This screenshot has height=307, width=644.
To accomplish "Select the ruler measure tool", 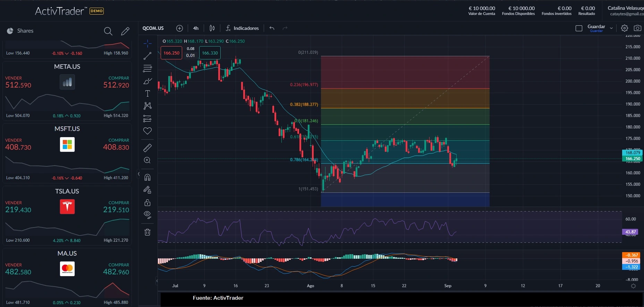I will click(147, 148).
